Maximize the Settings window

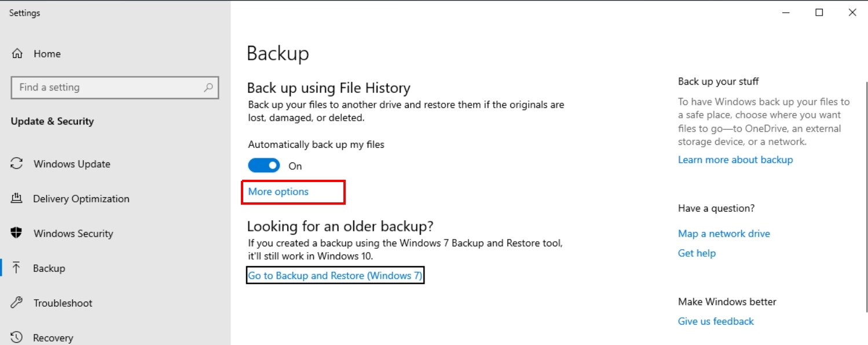tap(819, 13)
